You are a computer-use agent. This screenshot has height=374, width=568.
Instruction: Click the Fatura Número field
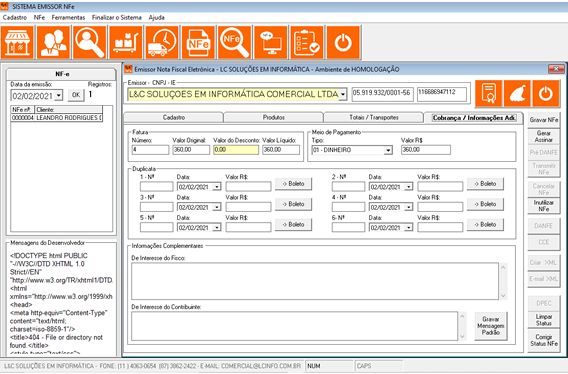pos(150,150)
